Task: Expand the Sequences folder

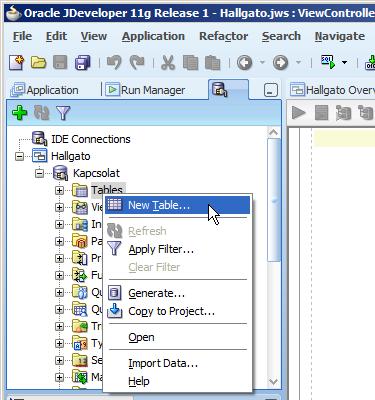Action: coord(59,360)
